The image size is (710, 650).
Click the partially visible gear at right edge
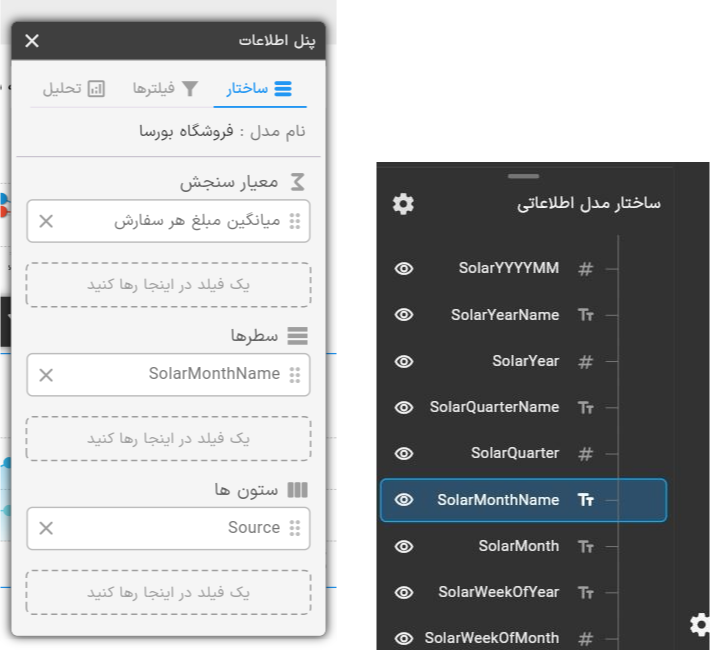pos(700,625)
